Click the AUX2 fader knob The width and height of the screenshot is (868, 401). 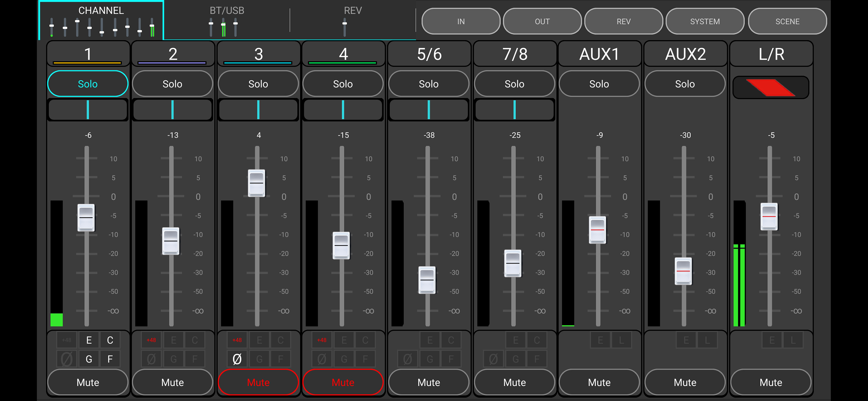[683, 271]
